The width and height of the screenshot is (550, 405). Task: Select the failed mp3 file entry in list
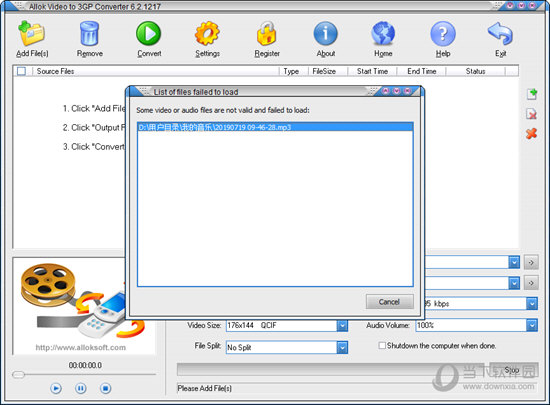[x=275, y=127]
